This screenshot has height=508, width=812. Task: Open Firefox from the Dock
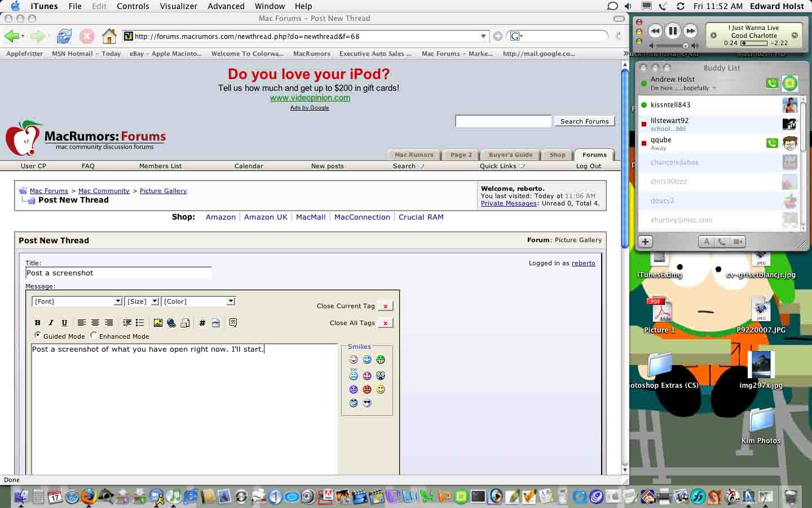[x=89, y=497]
